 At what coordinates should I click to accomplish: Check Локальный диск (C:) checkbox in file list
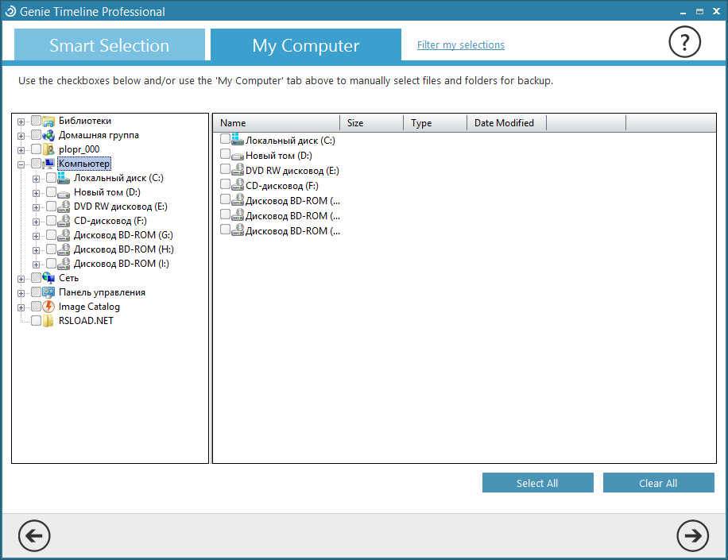tap(225, 139)
